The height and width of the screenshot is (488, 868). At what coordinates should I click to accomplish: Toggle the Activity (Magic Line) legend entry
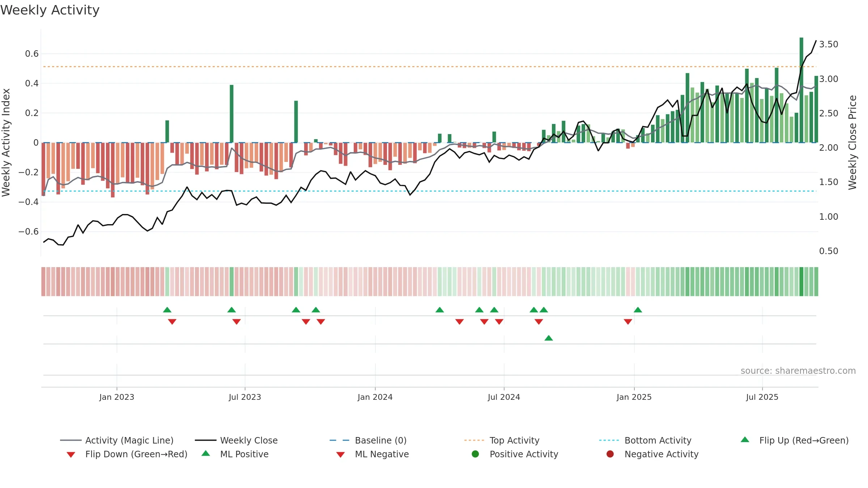pos(117,440)
